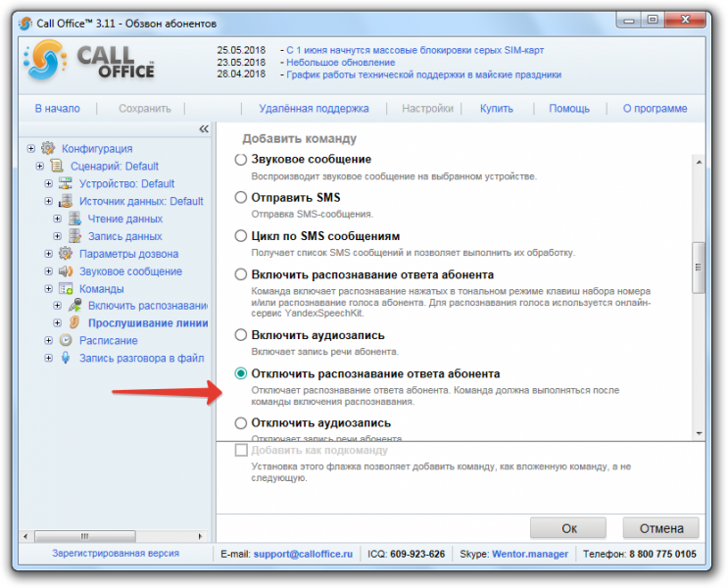This screenshot has height=588, width=728.
Task: Click the Сценарий: Default script icon
Action: click(57, 166)
